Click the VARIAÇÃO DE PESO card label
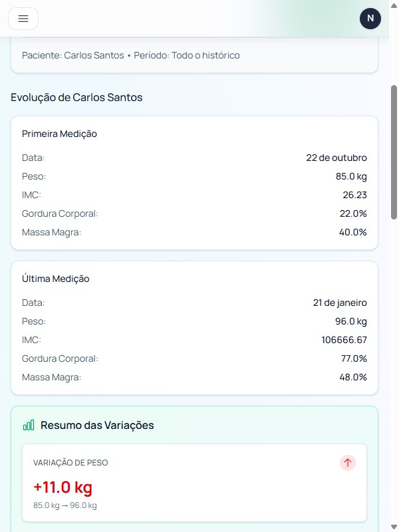 (71, 463)
